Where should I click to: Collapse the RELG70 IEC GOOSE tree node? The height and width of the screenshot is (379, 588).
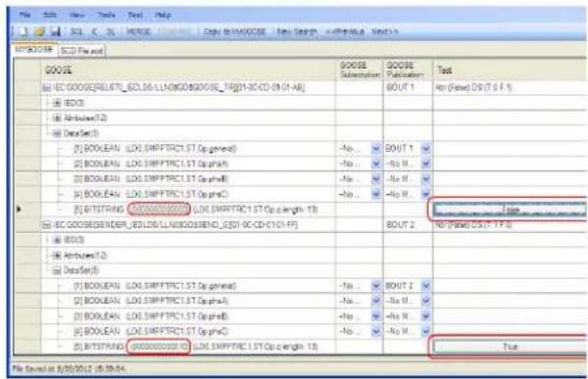point(46,88)
